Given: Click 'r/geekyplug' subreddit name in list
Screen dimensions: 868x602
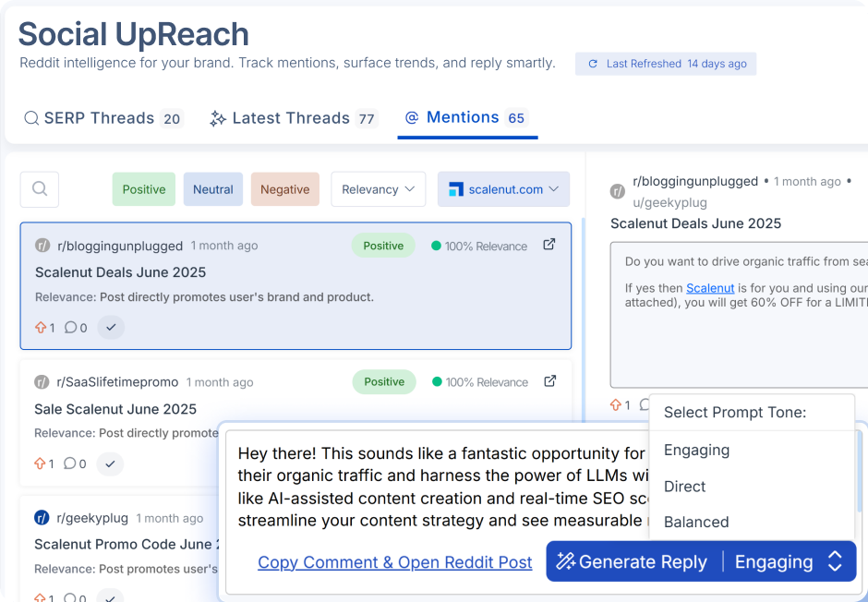Looking at the screenshot, I should [x=92, y=519].
